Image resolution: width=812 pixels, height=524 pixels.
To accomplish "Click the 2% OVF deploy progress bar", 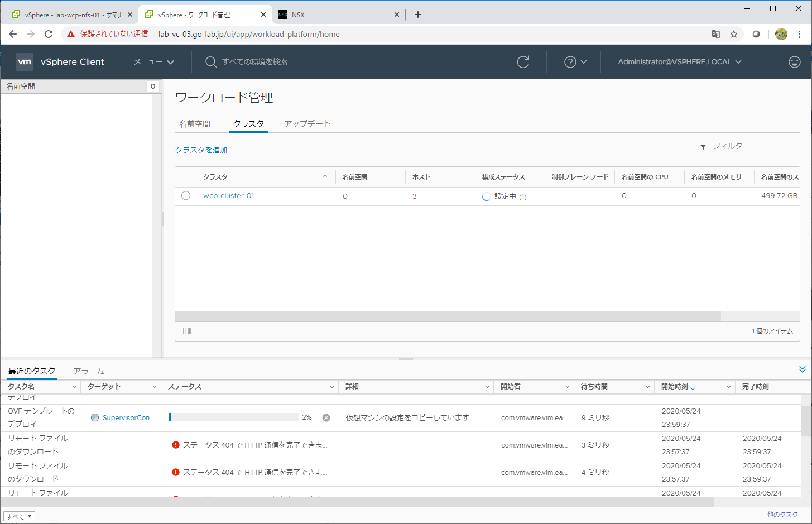I will (x=233, y=417).
